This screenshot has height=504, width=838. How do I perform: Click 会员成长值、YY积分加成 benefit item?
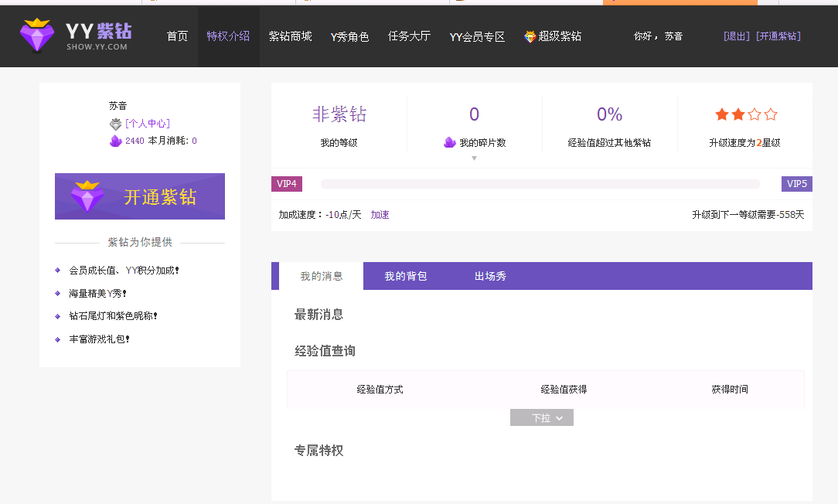click(x=124, y=271)
